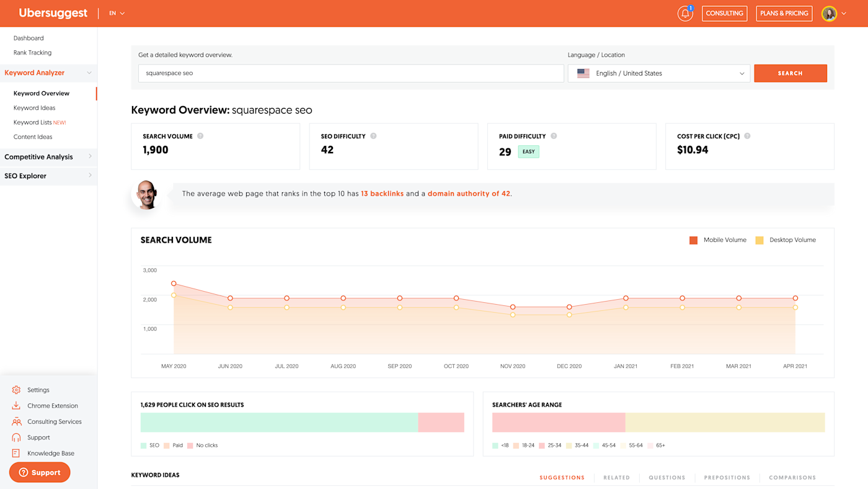Click the Plans & Pricing button

tap(784, 14)
